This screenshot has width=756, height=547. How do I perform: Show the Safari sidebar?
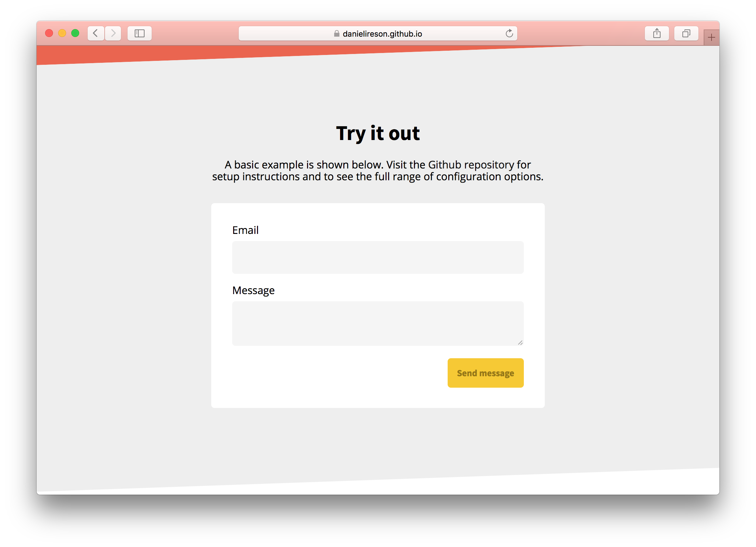[139, 33]
